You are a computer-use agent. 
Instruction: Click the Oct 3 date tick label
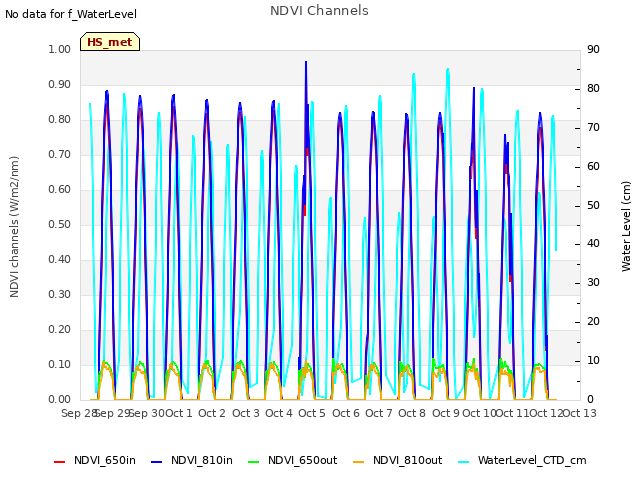[246, 413]
